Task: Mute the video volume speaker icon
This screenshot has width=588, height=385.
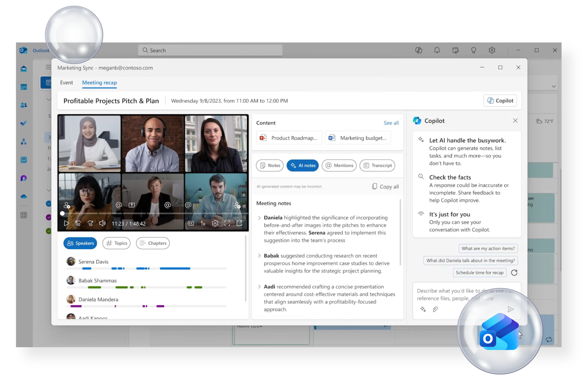Action: tap(102, 223)
